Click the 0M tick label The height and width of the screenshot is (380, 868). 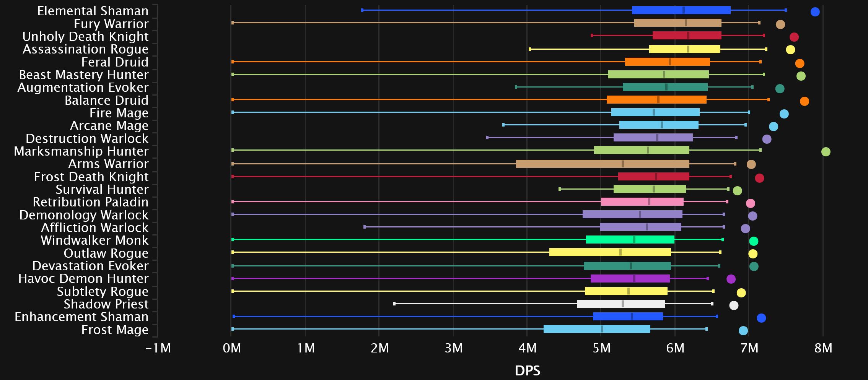pyautogui.click(x=231, y=348)
